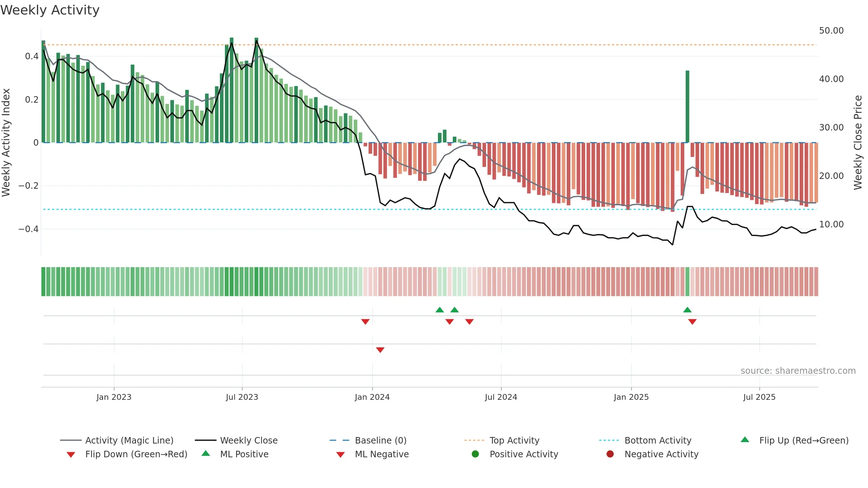Click Positive Activity green circle legend icon
The height and width of the screenshot is (488, 868).
[475, 454]
